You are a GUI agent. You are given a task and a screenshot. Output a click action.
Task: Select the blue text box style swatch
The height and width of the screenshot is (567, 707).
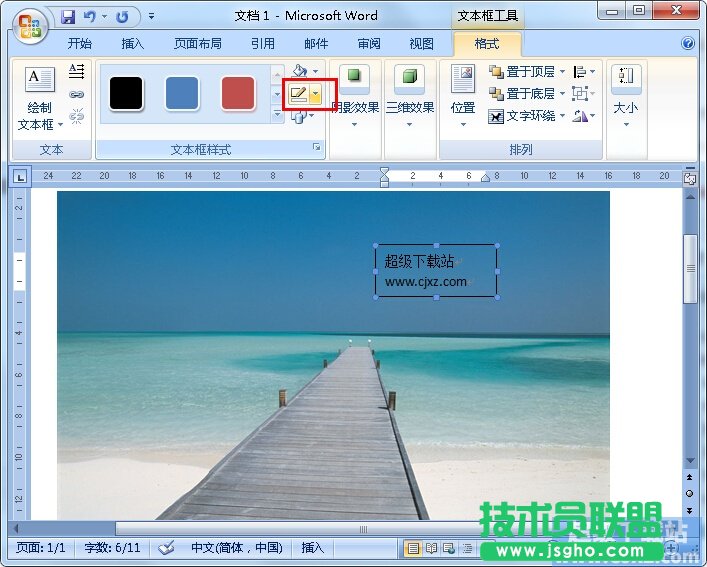[x=182, y=93]
